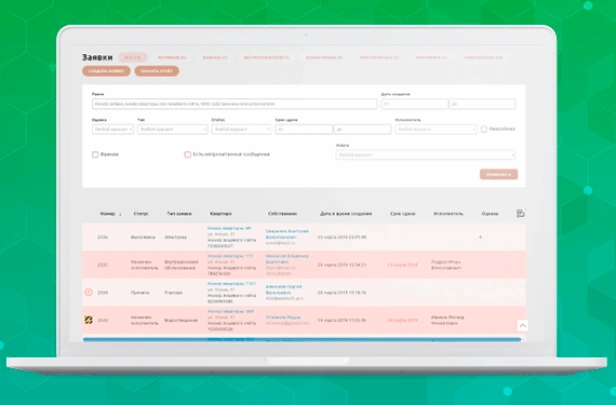Open the apartment link in row 2336
This screenshot has width=616, height=405.
click(x=228, y=229)
